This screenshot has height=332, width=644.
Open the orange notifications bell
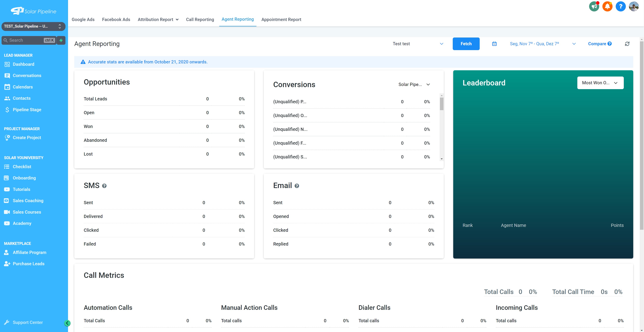tap(607, 7)
